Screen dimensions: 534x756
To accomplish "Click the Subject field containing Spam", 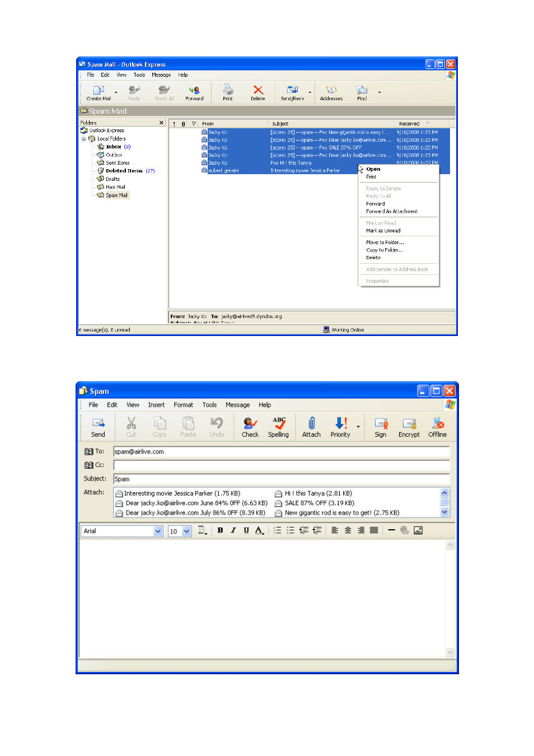I will click(x=282, y=479).
